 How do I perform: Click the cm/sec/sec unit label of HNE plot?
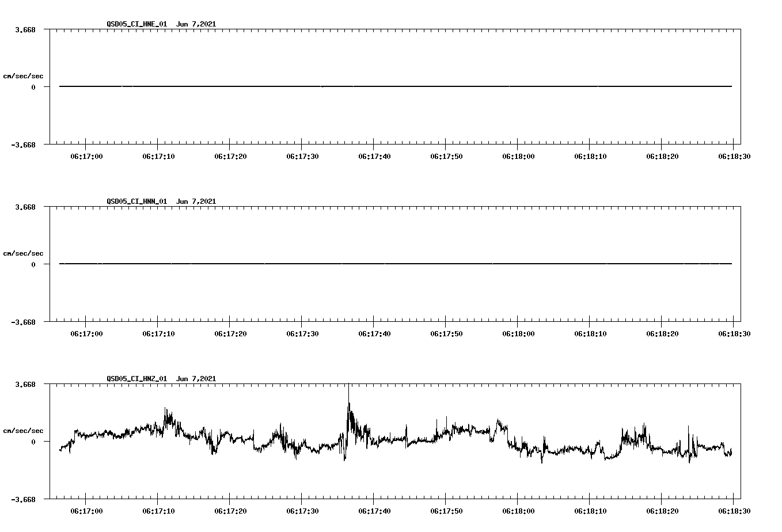point(23,76)
